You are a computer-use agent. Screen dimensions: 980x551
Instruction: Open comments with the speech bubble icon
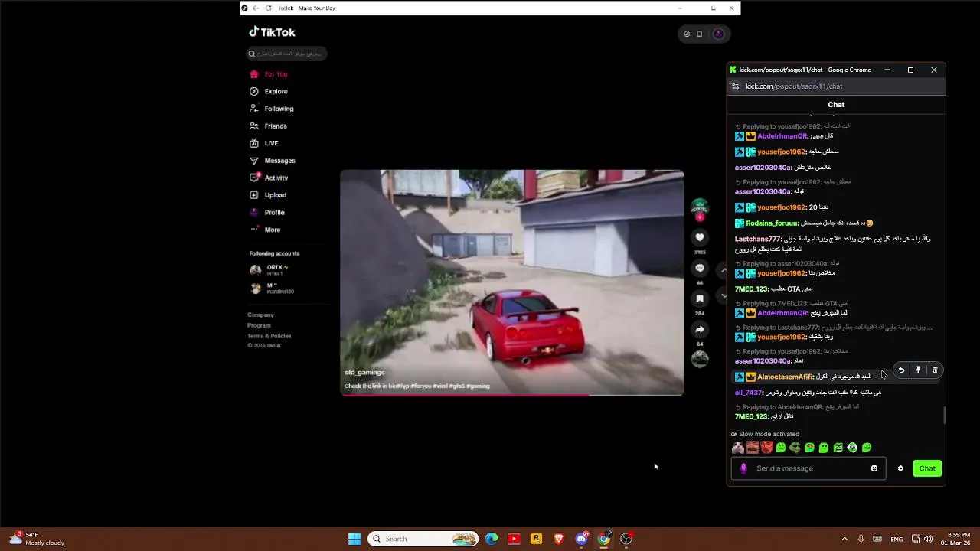click(x=700, y=269)
